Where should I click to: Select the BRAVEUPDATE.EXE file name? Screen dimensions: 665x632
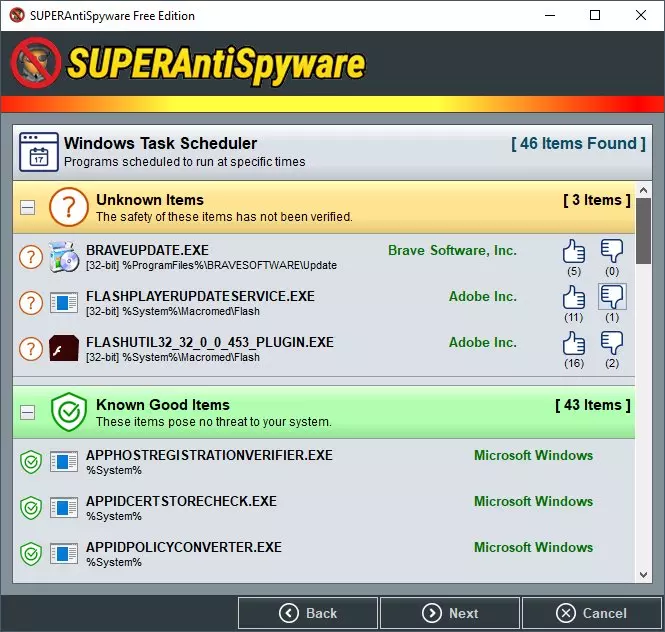[x=147, y=250]
